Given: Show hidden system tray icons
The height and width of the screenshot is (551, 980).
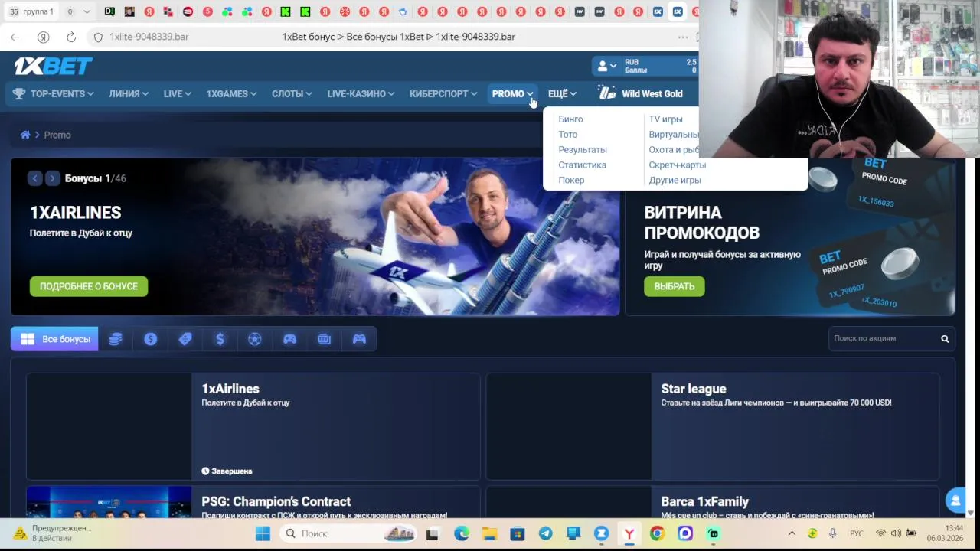Looking at the screenshot, I should coord(792,533).
